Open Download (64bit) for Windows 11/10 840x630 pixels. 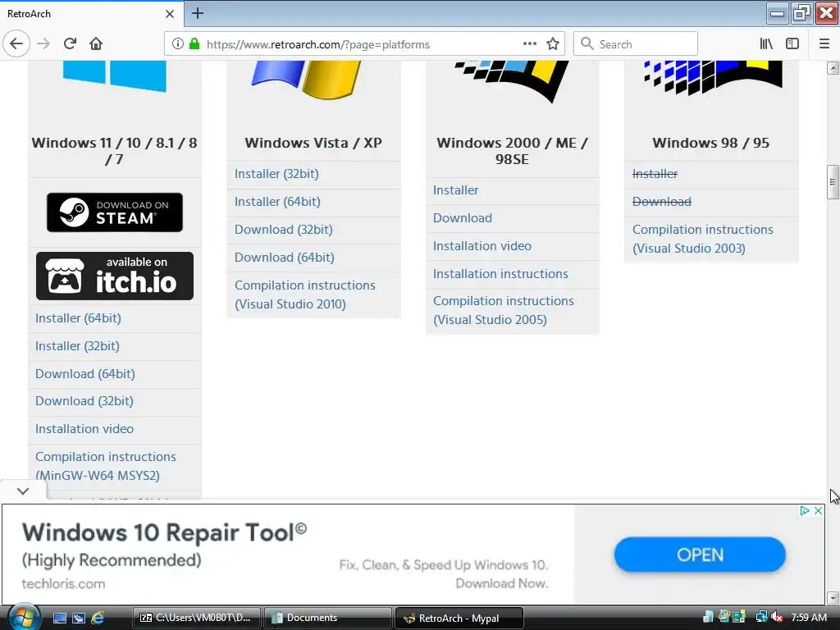click(x=85, y=374)
